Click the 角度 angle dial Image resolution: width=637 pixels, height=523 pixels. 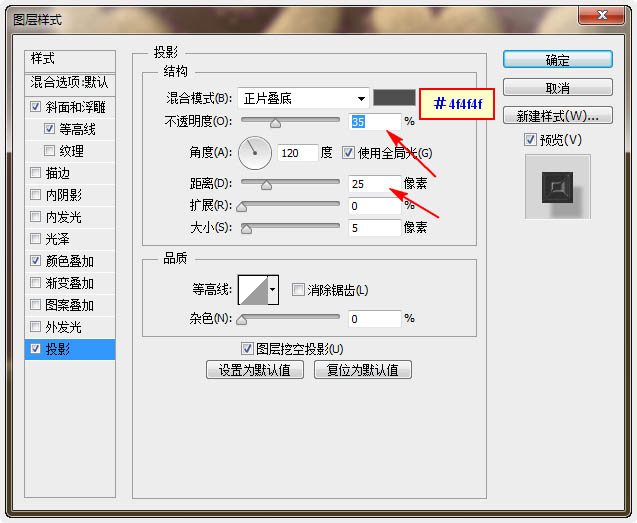pyautogui.click(x=255, y=153)
